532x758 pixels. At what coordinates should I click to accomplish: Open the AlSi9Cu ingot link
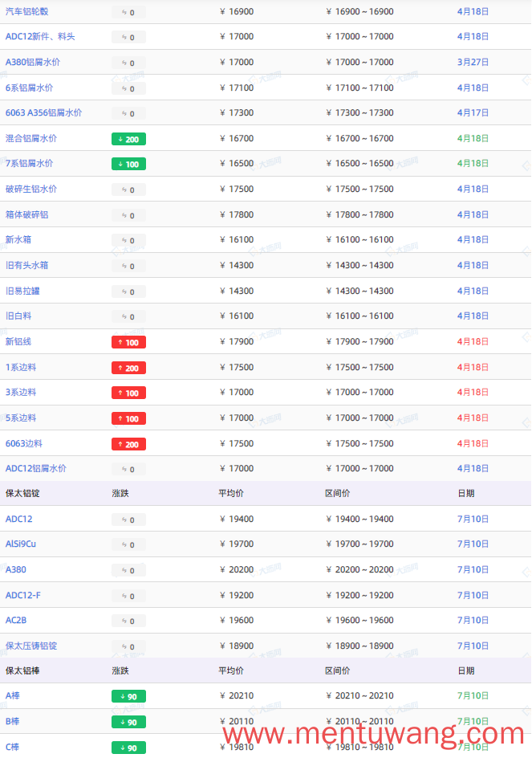(21, 544)
